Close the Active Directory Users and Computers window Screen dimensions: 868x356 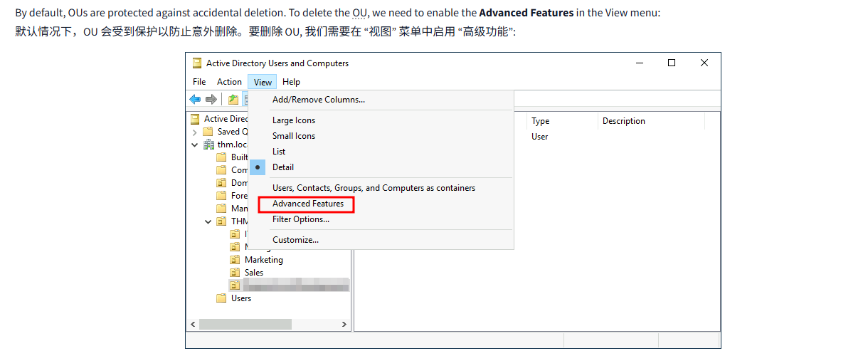click(704, 63)
